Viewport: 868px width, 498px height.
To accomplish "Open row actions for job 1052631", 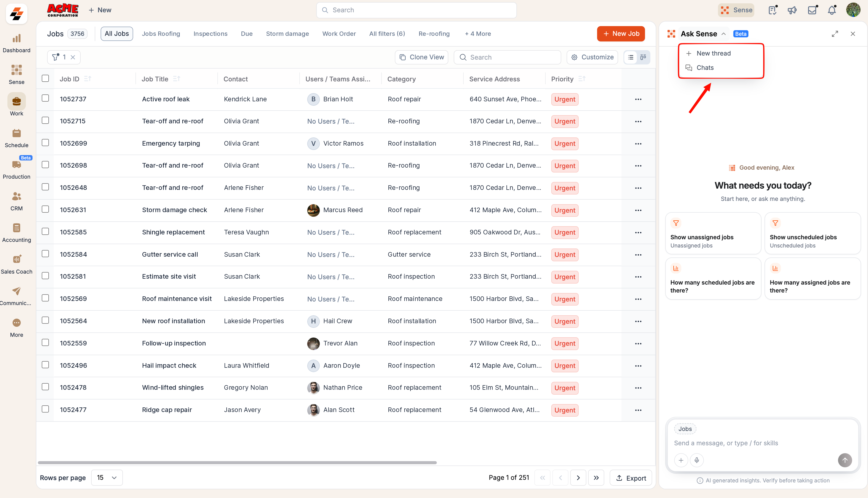I will [x=638, y=210].
